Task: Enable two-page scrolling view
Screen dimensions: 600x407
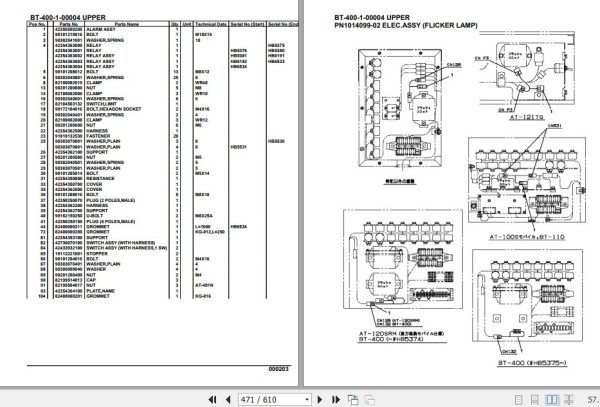Action: click(x=569, y=400)
